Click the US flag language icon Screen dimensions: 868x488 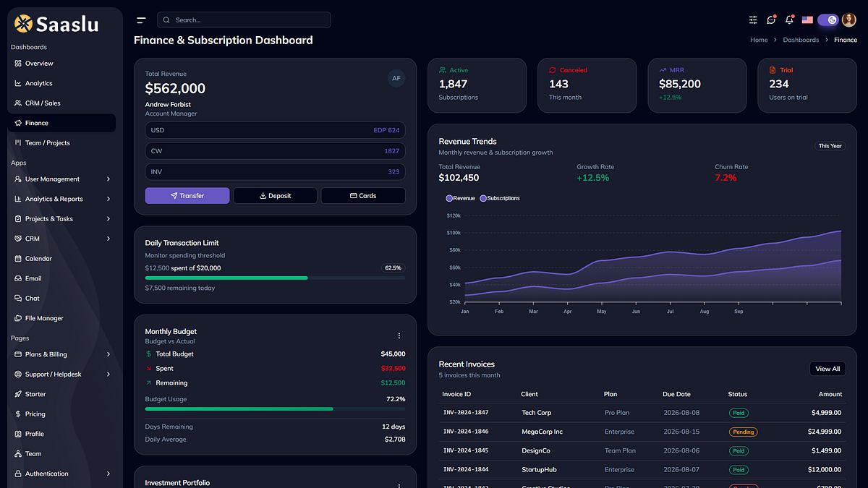(807, 20)
